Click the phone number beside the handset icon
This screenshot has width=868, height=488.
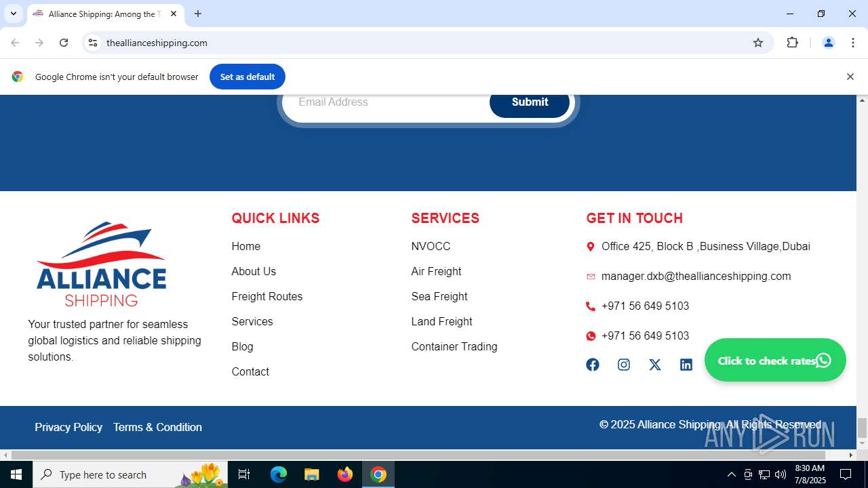click(645, 306)
